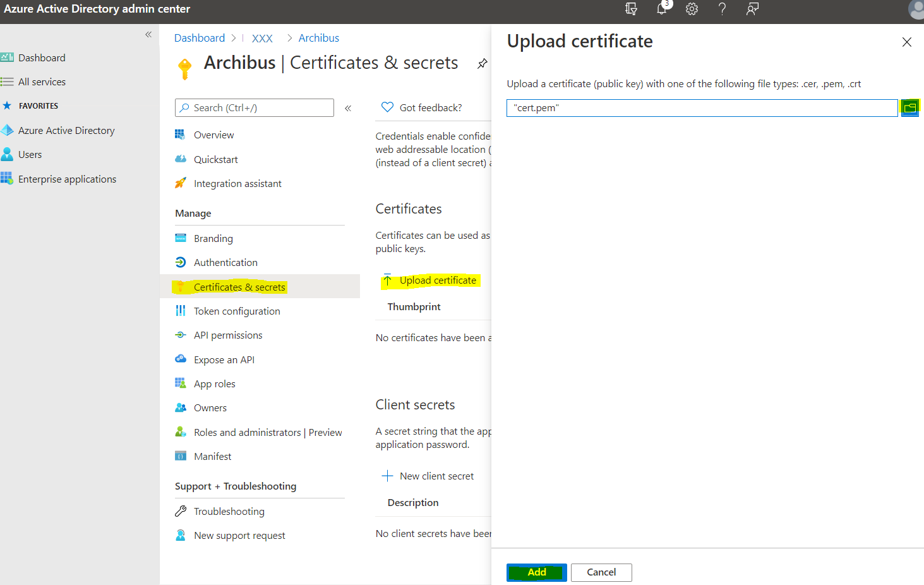Click the guided tour icon near notifications
Viewport: 924px width, 585px height.
click(x=630, y=9)
